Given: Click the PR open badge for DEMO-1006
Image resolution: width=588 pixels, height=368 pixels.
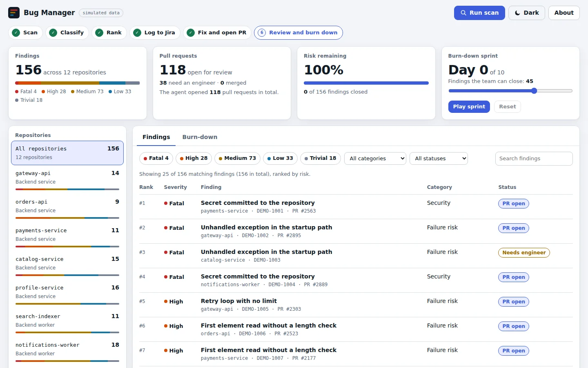Looking at the screenshot, I should [514, 326].
